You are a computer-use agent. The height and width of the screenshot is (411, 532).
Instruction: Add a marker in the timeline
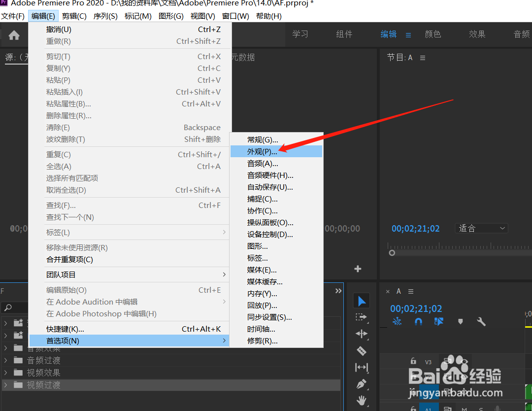461,321
